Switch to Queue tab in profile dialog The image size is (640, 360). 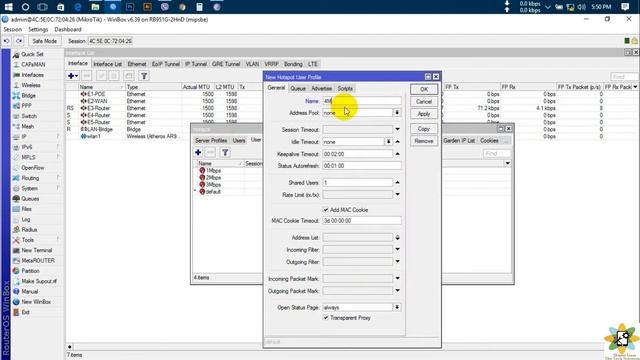298,89
